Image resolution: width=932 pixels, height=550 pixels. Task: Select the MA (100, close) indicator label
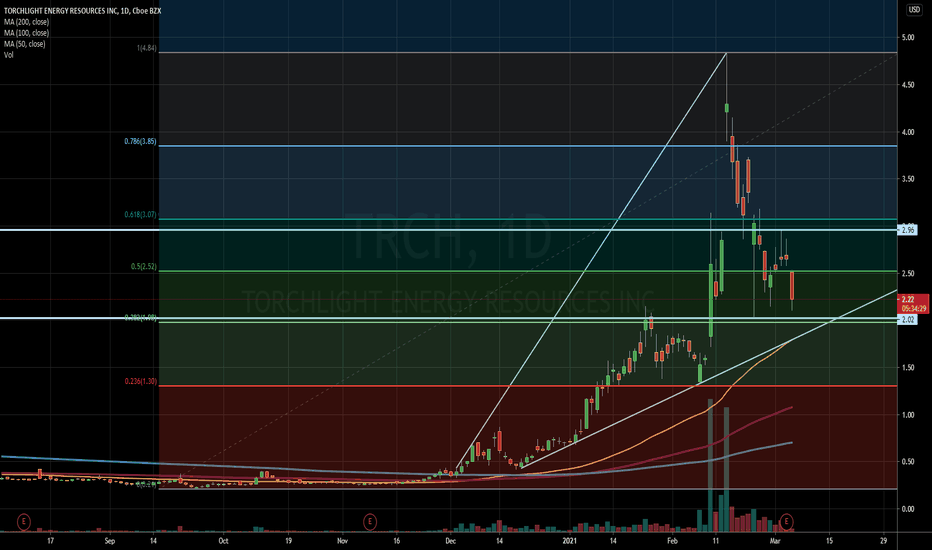tap(26, 33)
